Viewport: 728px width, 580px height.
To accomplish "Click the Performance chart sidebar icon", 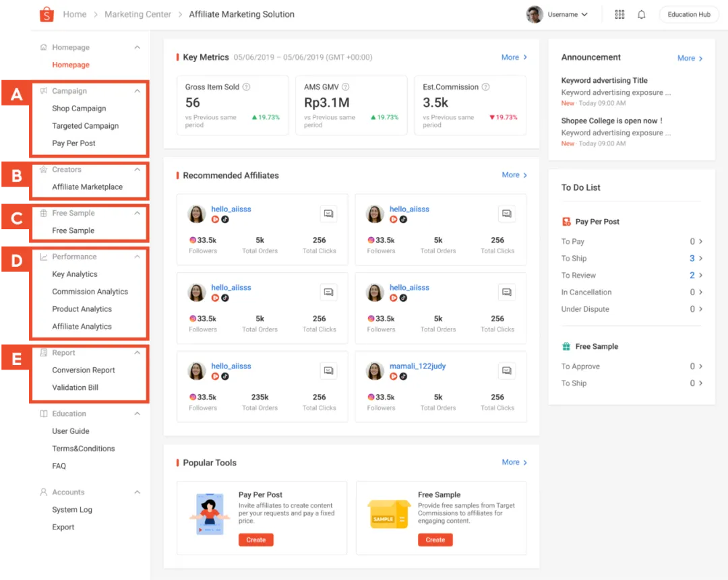I will pos(44,257).
